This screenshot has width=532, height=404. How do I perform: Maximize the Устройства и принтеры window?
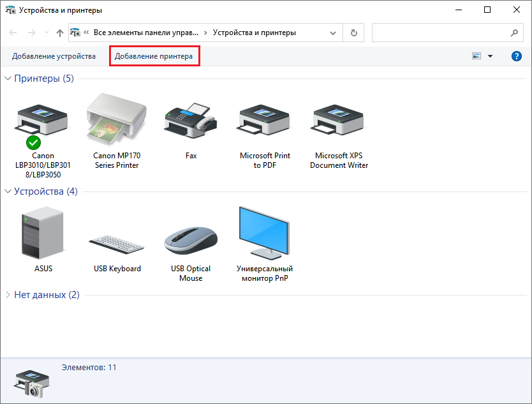click(487, 10)
